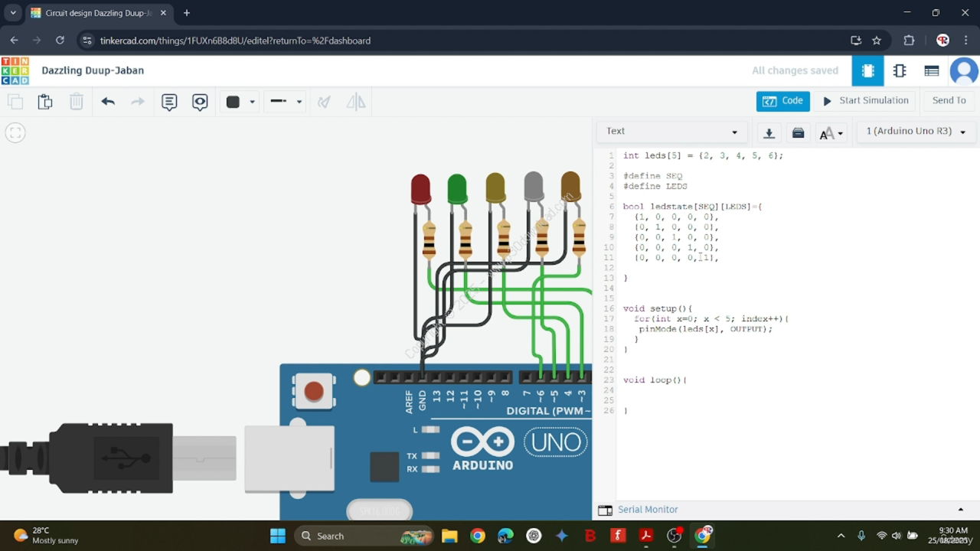The height and width of the screenshot is (551, 980).
Task: Click the #define LEDS line
Action: point(655,186)
